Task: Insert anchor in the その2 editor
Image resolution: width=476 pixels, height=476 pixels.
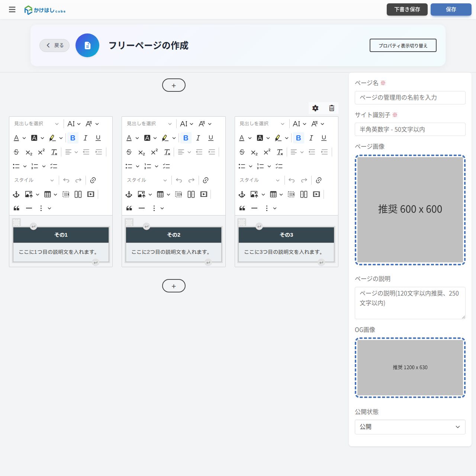Action: tap(129, 194)
